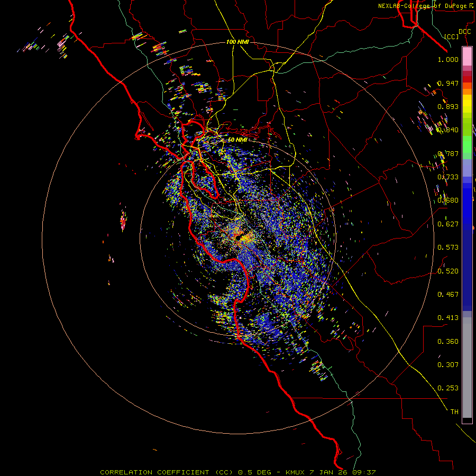Click the 0.467 scale value
The width and height of the screenshot is (476, 476).
[x=448, y=295]
